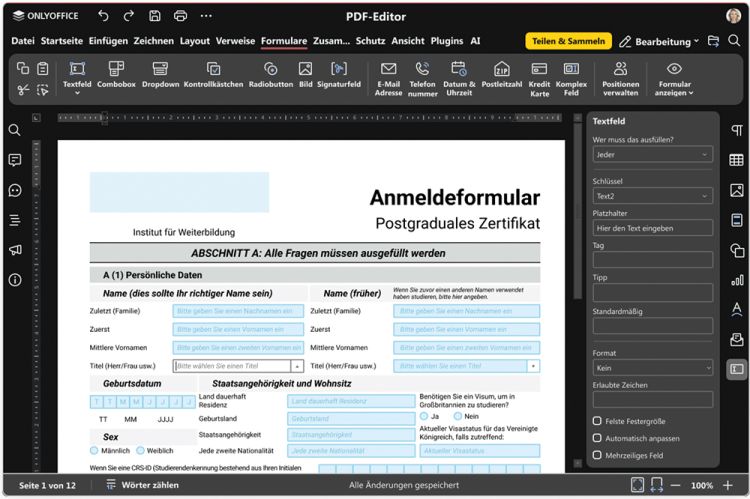
Task: Click Wörter zählen in status bar
Action: (x=143, y=485)
